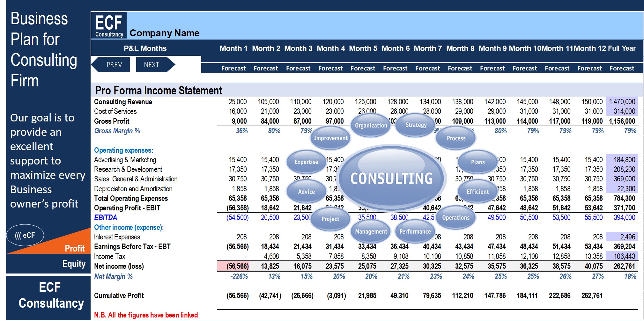Click the Pro Forma Income Statement heading
Image resolution: width=644 pixels, height=321 pixels.
click(x=159, y=91)
